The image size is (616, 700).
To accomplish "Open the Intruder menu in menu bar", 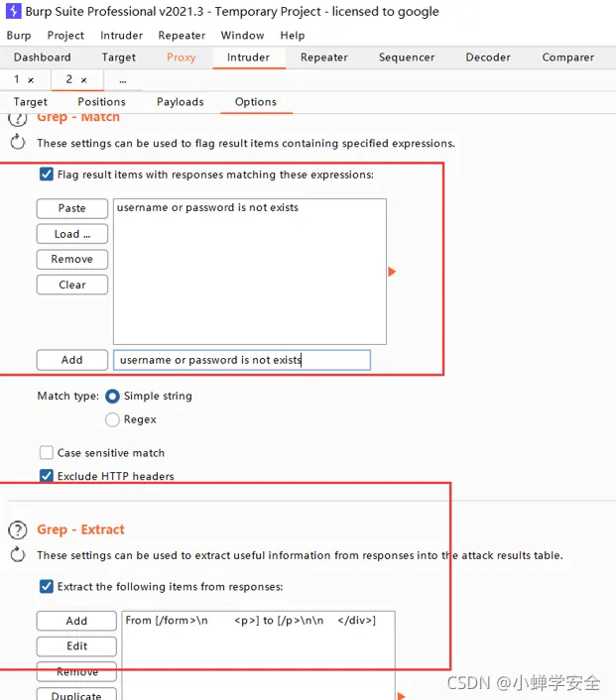I will pyautogui.click(x=121, y=36).
